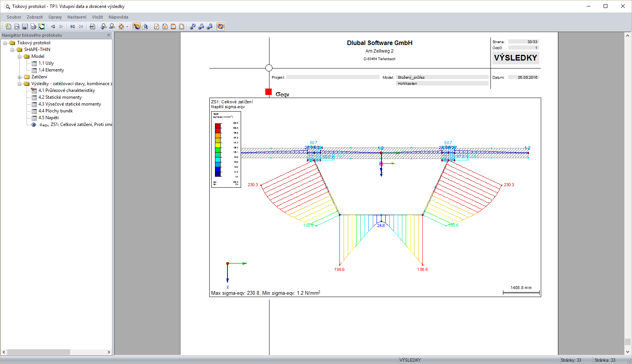The width and height of the screenshot is (632, 364).
Task: Click the second blue link-chain toolbar icon
Action: (x=201, y=26)
